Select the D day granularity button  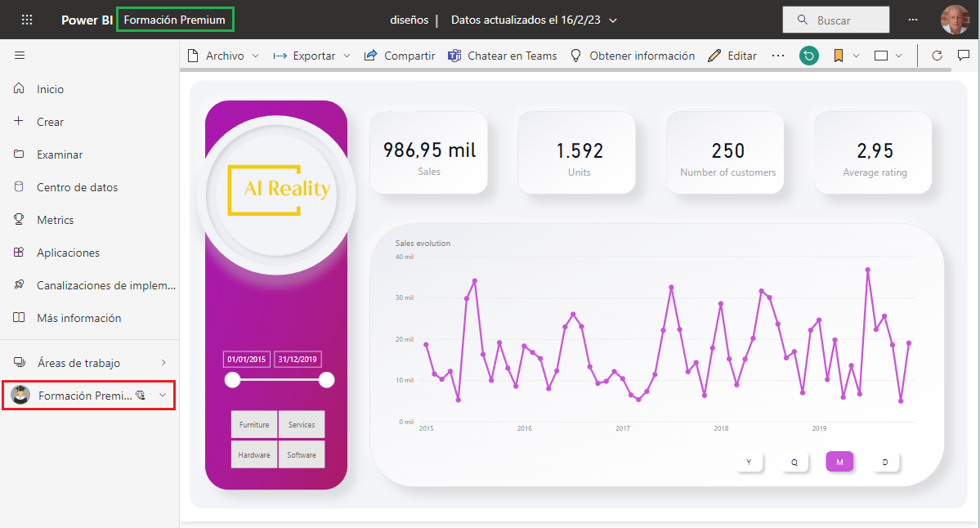coord(884,462)
